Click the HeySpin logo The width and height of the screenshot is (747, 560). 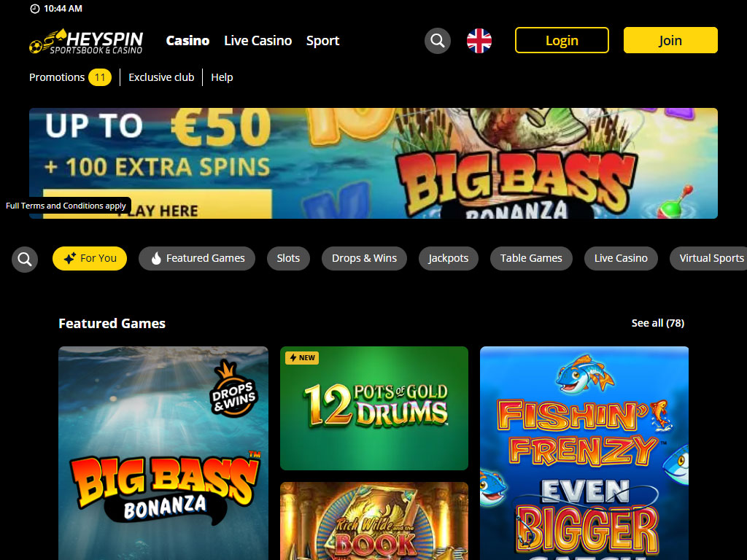coord(86,41)
